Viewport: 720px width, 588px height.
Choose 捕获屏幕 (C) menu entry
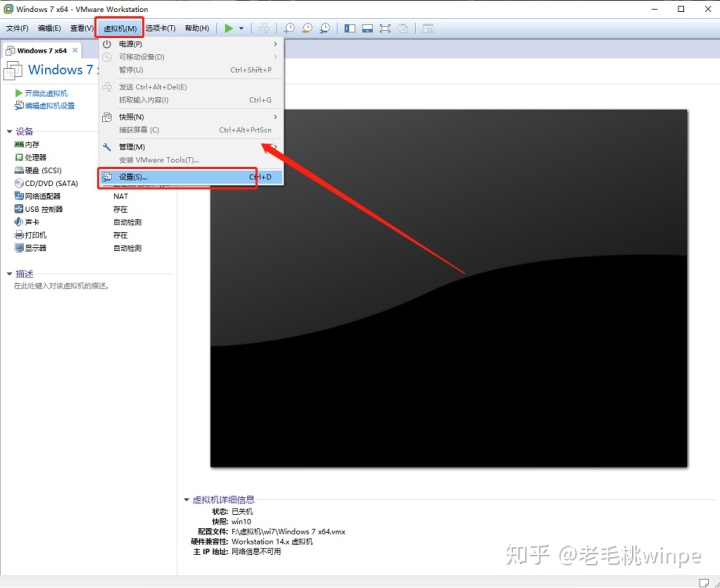click(191, 130)
